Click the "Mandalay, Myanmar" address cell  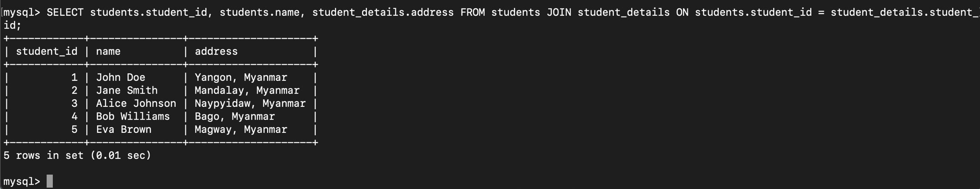point(247,91)
